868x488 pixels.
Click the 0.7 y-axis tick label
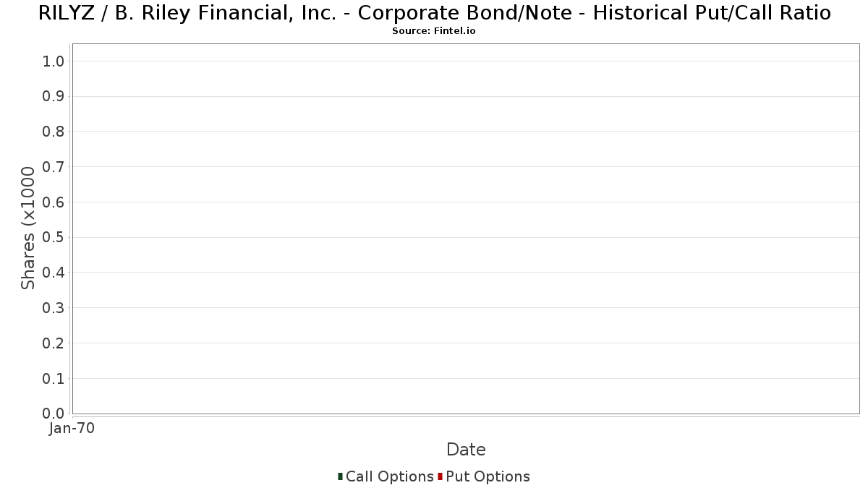pos(54,167)
